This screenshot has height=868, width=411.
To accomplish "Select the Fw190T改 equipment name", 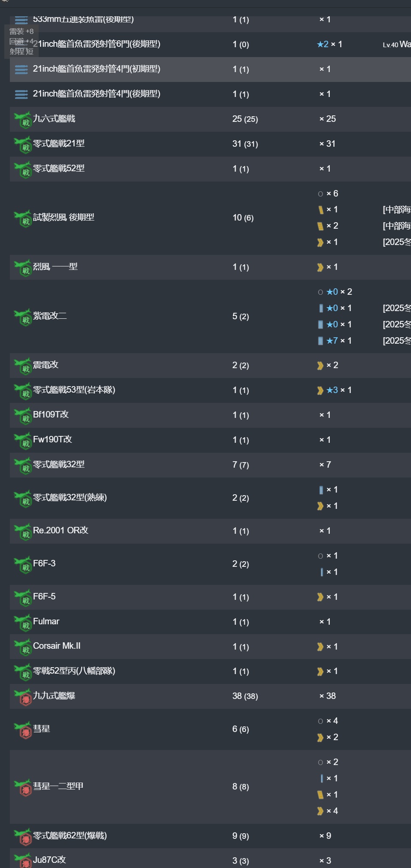I will (52, 439).
